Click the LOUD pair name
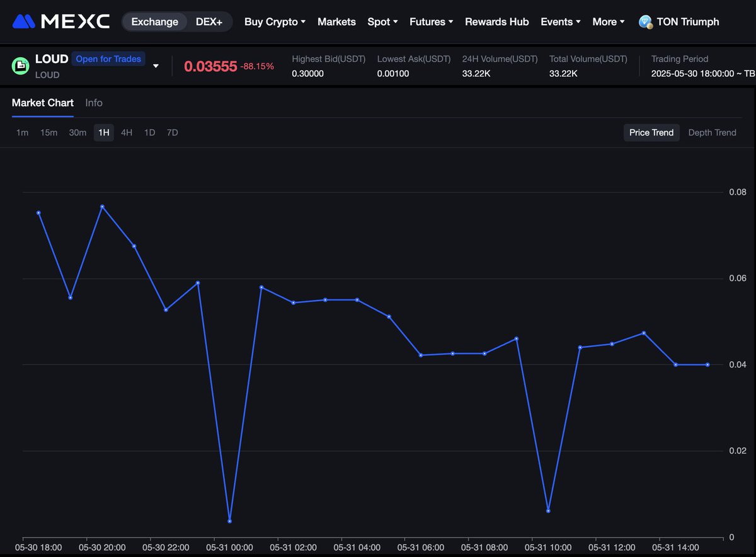The image size is (756, 557). tap(52, 59)
